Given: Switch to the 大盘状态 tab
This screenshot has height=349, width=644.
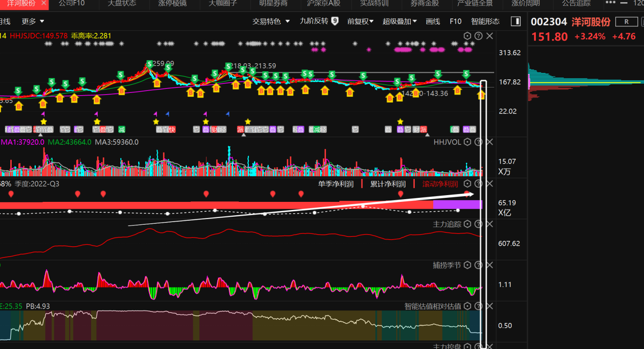Looking at the screenshot, I should 122,3.
